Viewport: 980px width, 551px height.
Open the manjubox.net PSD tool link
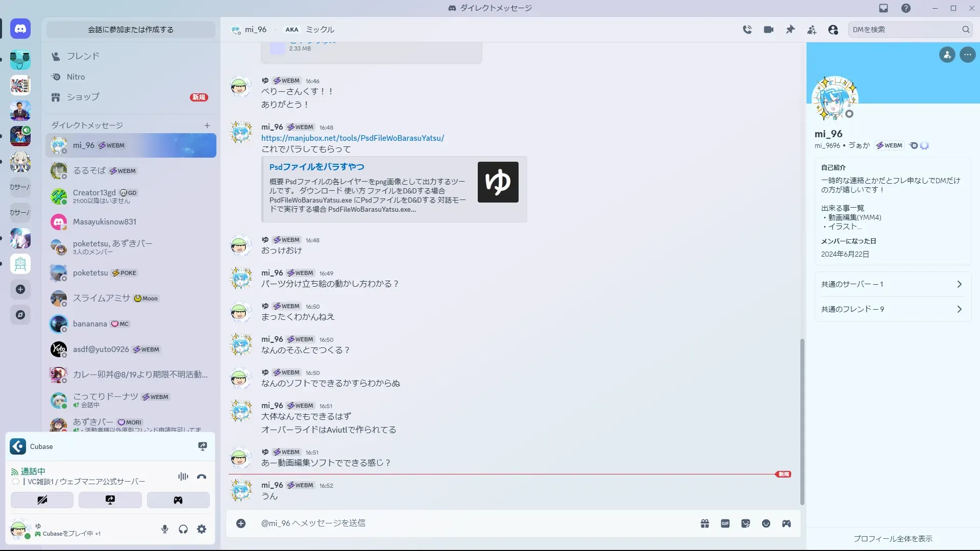(x=353, y=138)
